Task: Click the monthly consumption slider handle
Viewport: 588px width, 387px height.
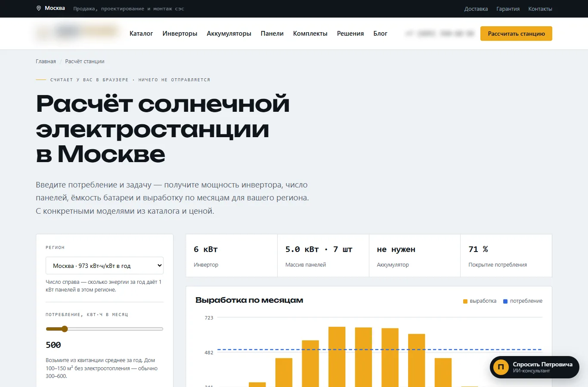Action: click(x=65, y=329)
